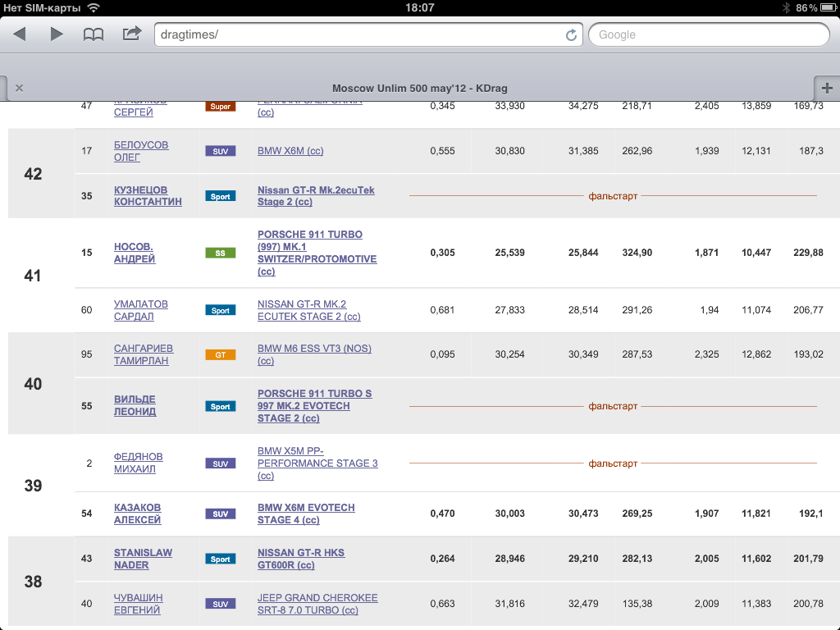Open racer КУЗНЕЦОВ КОНСТАНТИН profile link

click(x=148, y=195)
